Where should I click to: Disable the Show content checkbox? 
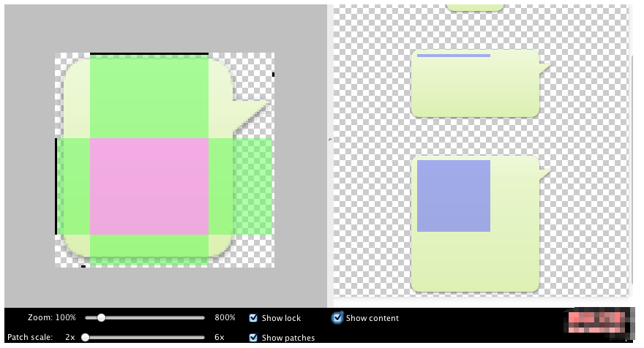[x=337, y=317]
